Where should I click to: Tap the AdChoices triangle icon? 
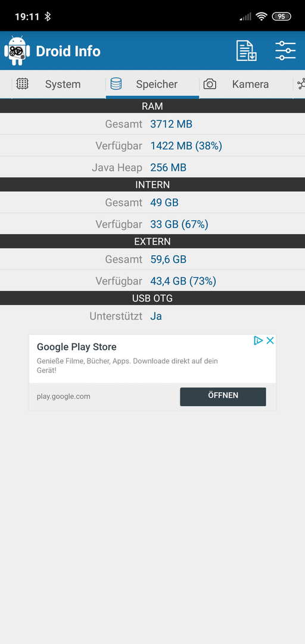pos(258,340)
